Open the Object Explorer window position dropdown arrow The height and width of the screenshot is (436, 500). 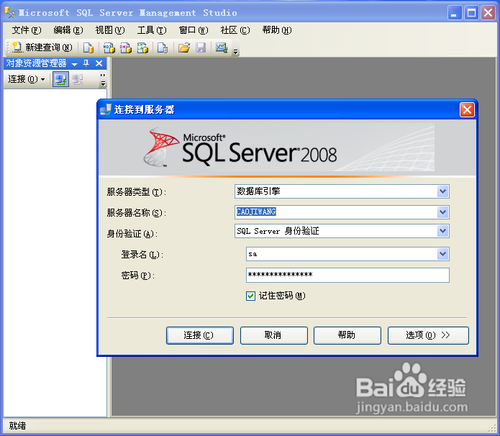(x=74, y=63)
